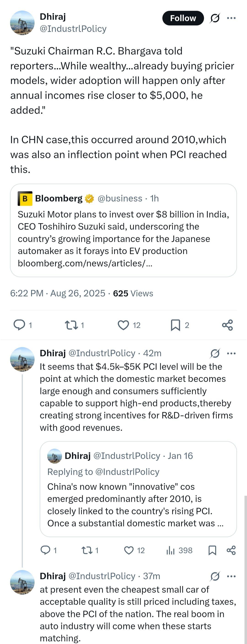Open more options menu on main tweet
The image size is (247, 644).
point(231,18)
